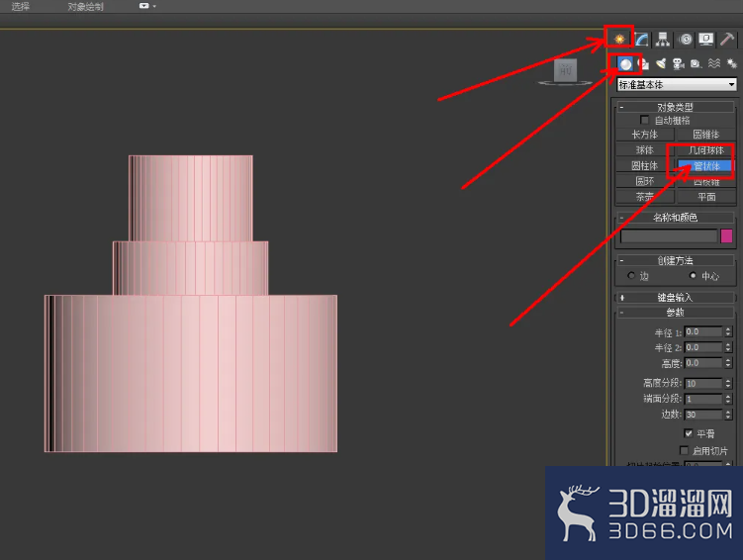The height and width of the screenshot is (560, 743).
Task: Select the Cameras category icon
Action: (679, 63)
